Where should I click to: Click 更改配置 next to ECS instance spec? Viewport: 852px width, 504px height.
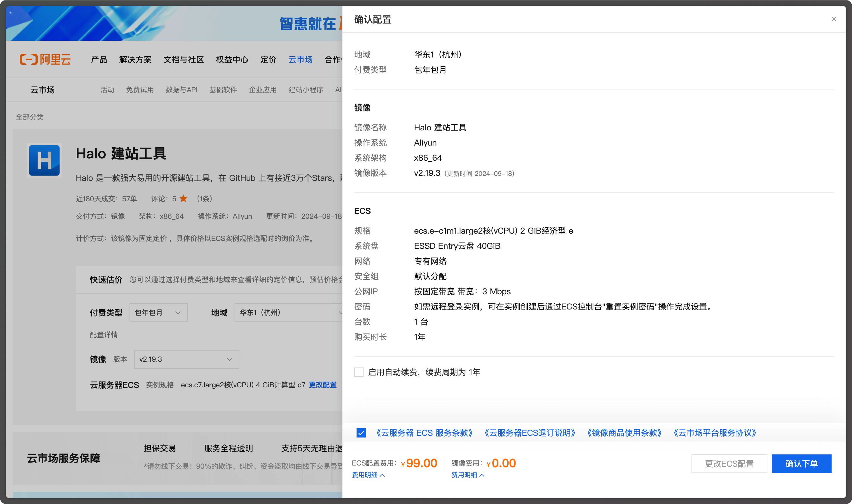[x=322, y=385]
